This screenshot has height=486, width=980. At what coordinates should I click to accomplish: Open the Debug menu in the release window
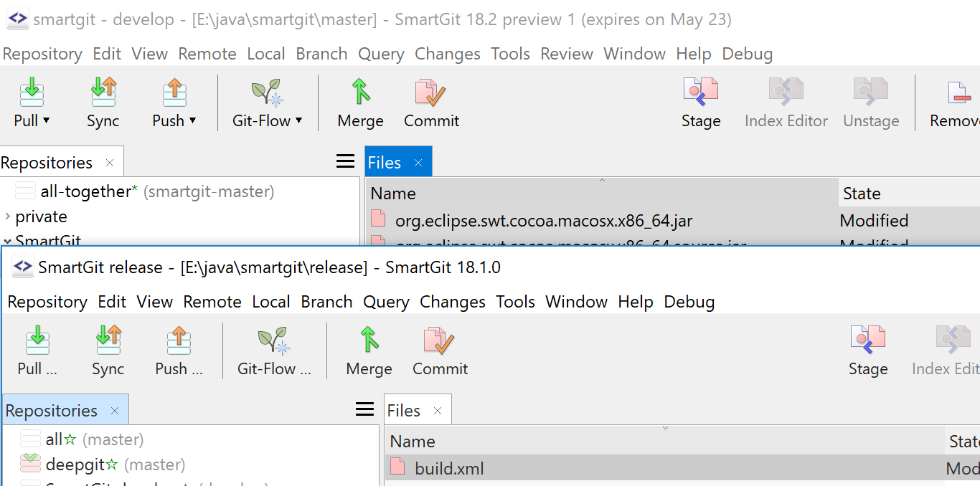[689, 302]
